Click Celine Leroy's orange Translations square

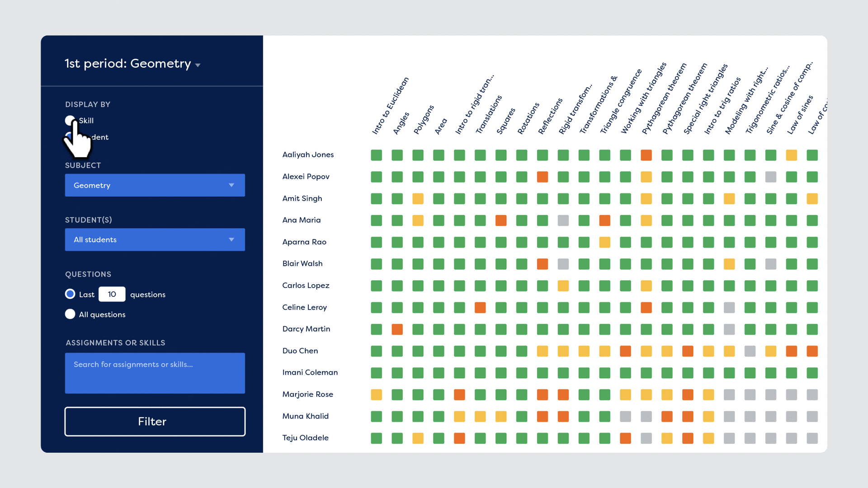tap(480, 308)
